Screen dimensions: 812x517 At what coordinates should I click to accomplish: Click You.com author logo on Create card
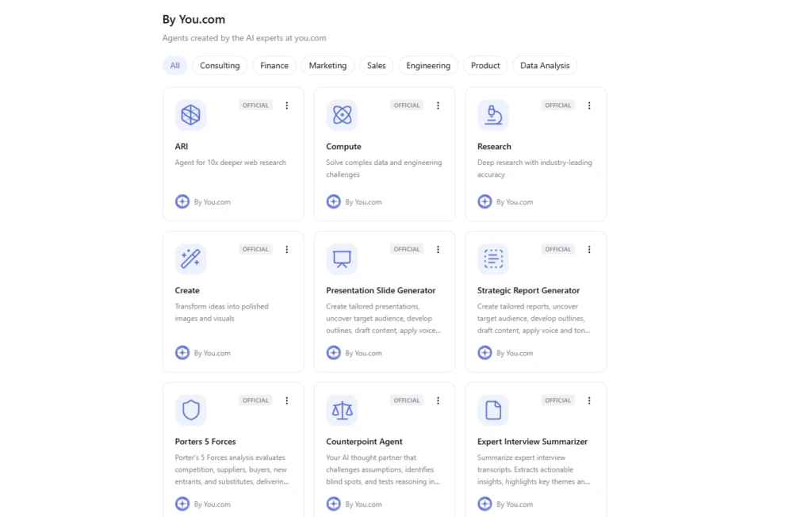(x=182, y=353)
